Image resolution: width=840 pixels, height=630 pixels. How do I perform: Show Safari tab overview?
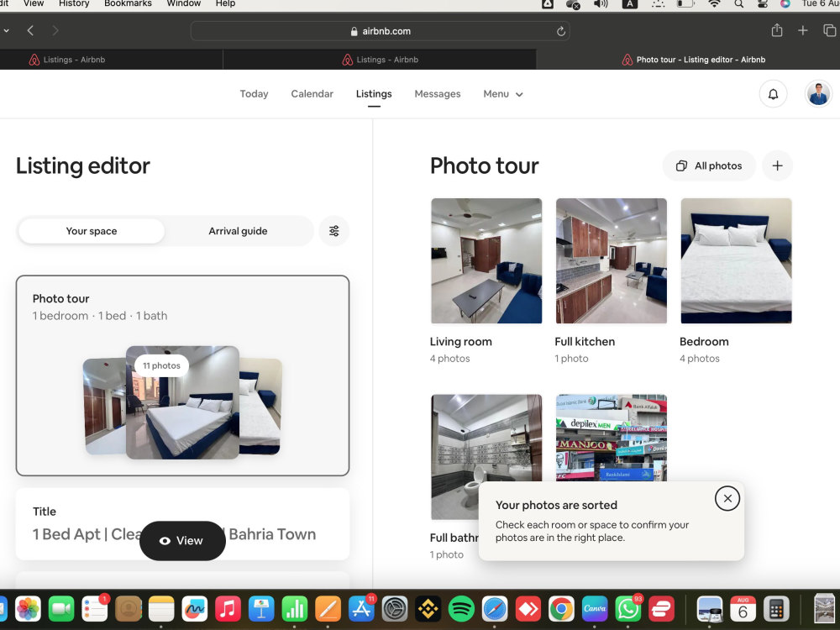click(829, 30)
